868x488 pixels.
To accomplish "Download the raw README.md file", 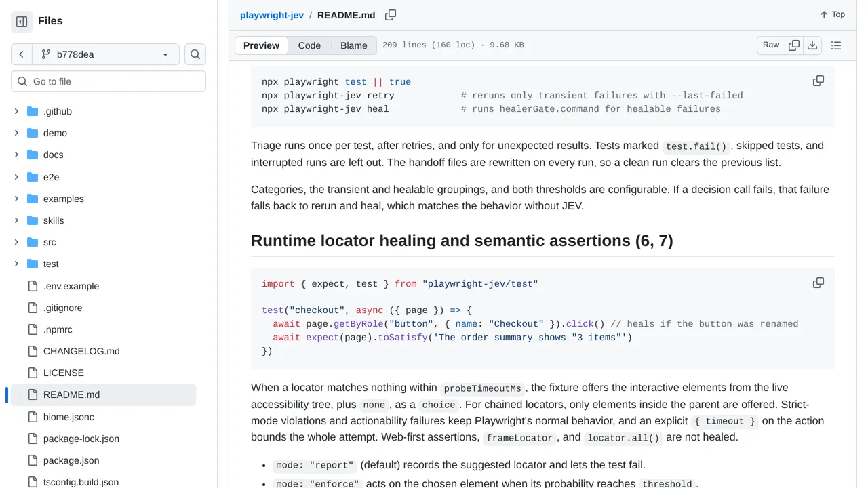I will click(x=812, y=45).
